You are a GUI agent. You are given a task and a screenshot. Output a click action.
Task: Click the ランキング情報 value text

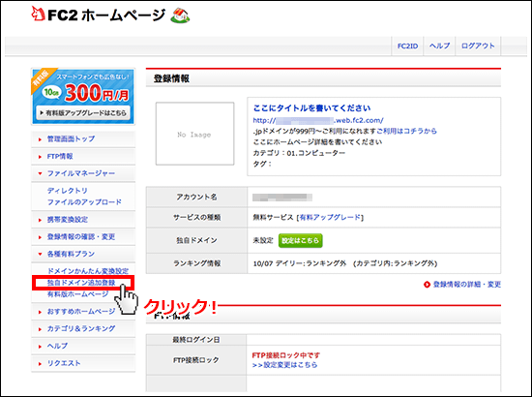345,263
